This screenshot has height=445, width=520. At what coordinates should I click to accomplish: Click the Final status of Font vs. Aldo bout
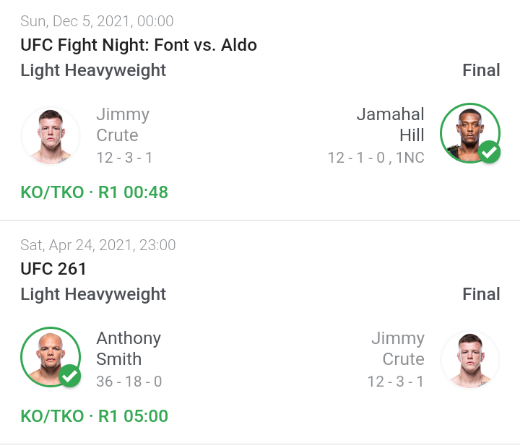[481, 70]
